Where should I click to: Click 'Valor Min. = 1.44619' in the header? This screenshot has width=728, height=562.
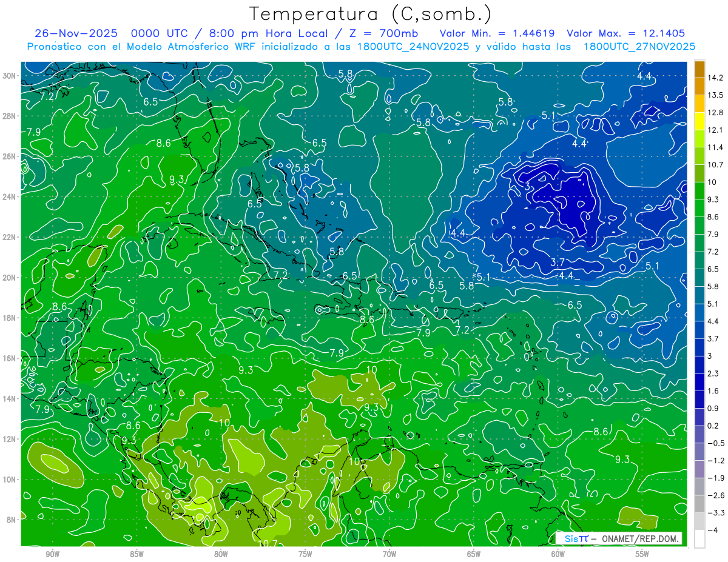(x=497, y=33)
